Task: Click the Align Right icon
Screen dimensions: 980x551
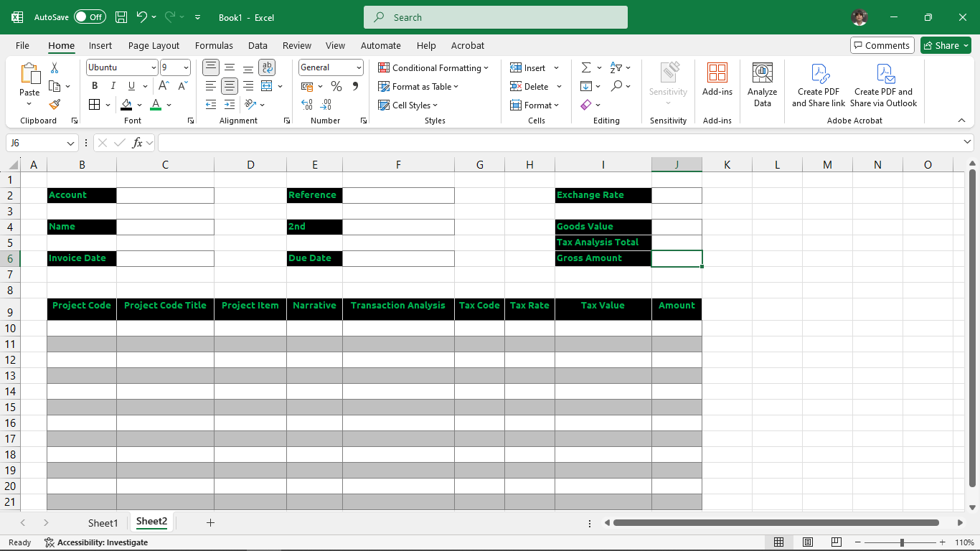Action: point(248,86)
